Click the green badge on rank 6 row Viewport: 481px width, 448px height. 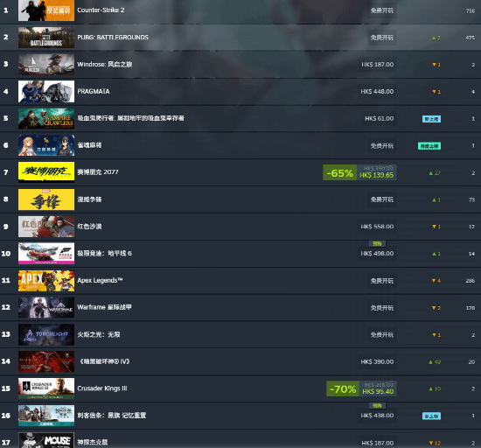coord(429,146)
